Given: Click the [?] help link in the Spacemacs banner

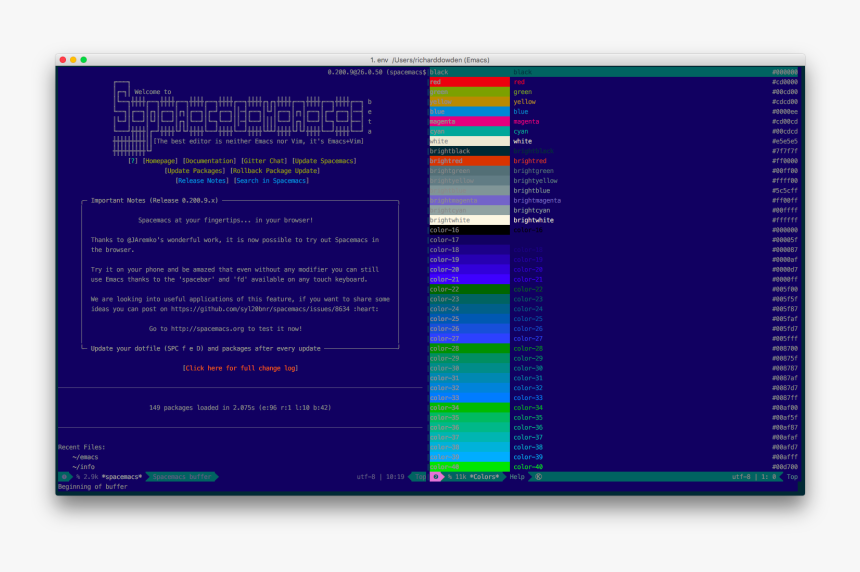Looking at the screenshot, I should (133, 161).
